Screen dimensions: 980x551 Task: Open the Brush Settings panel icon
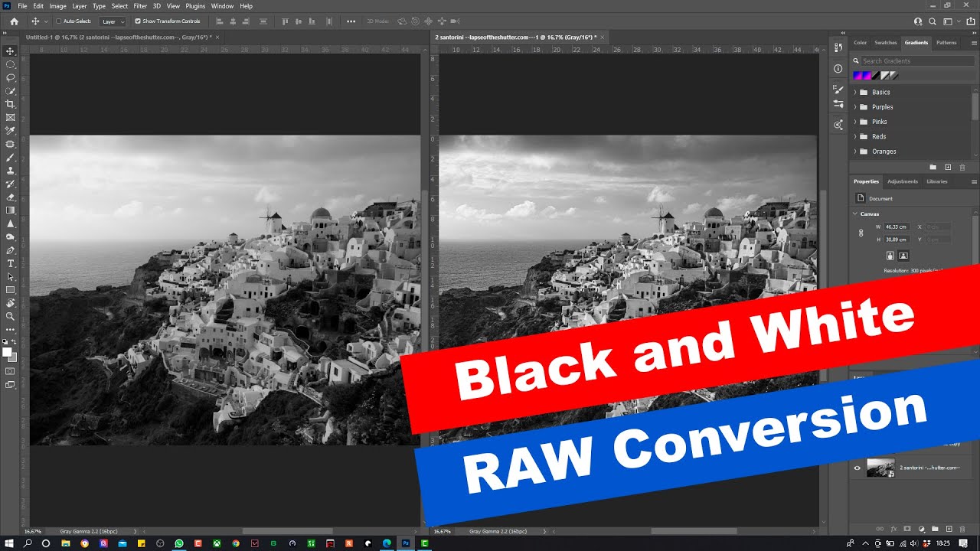tap(838, 90)
